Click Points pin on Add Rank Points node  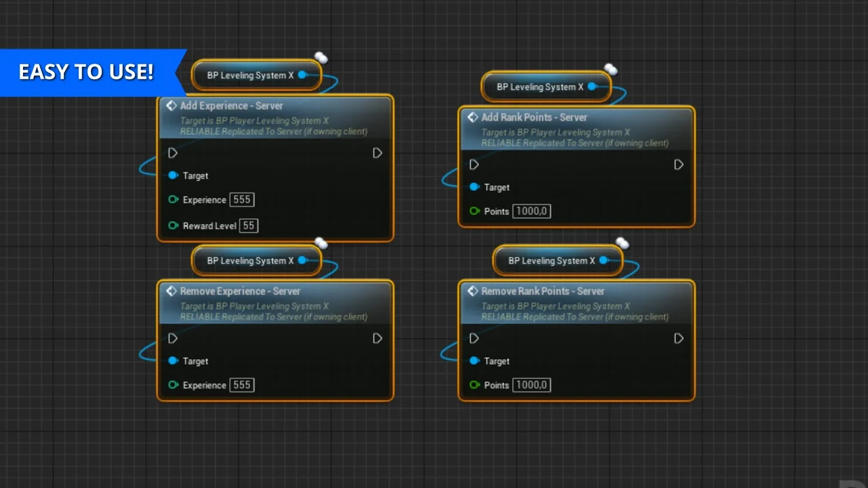coord(474,211)
